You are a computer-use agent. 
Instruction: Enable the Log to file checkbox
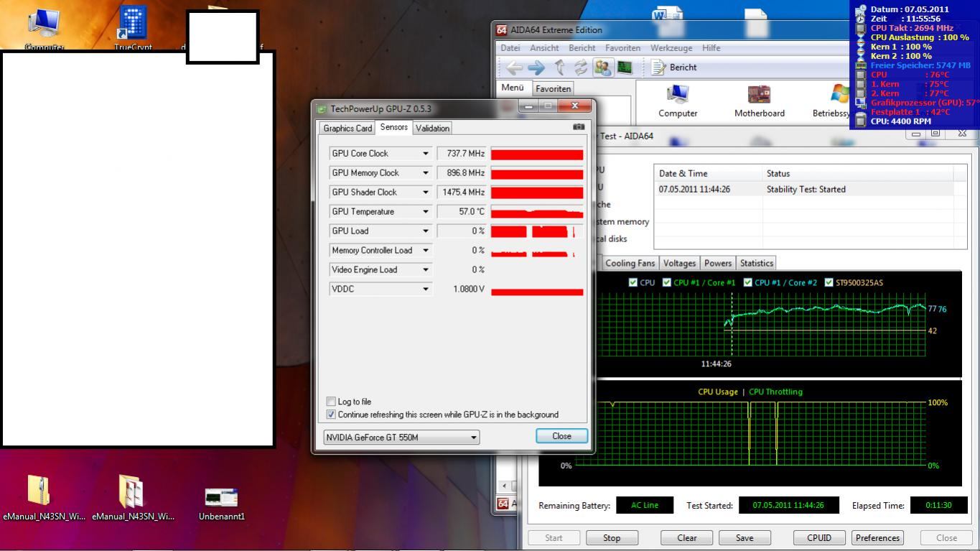[x=331, y=402]
